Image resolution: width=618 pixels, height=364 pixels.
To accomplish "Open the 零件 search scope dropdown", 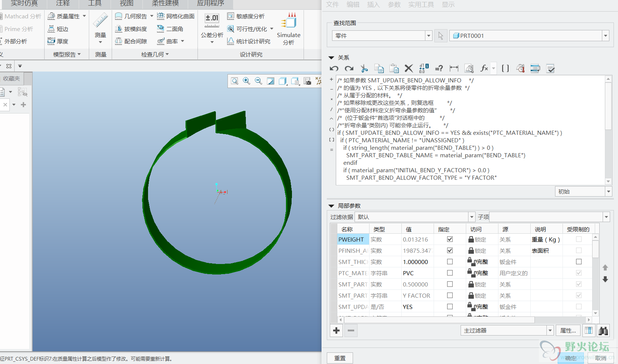I will tap(428, 36).
